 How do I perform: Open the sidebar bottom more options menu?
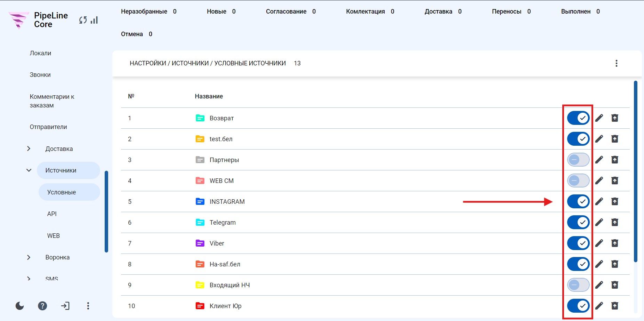88,306
